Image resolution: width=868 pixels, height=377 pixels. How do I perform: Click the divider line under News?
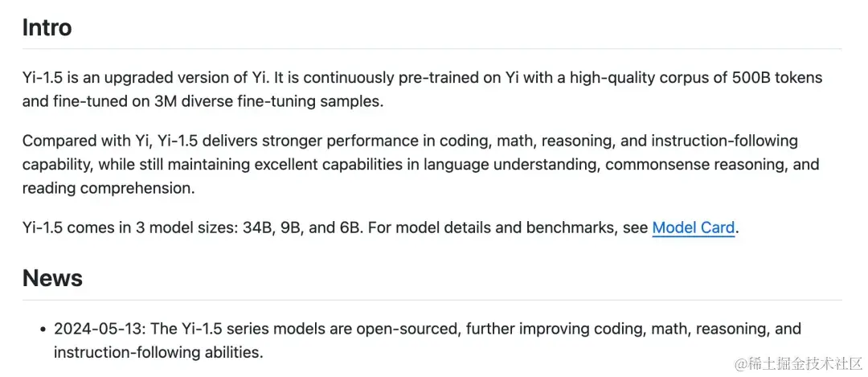[x=432, y=300]
